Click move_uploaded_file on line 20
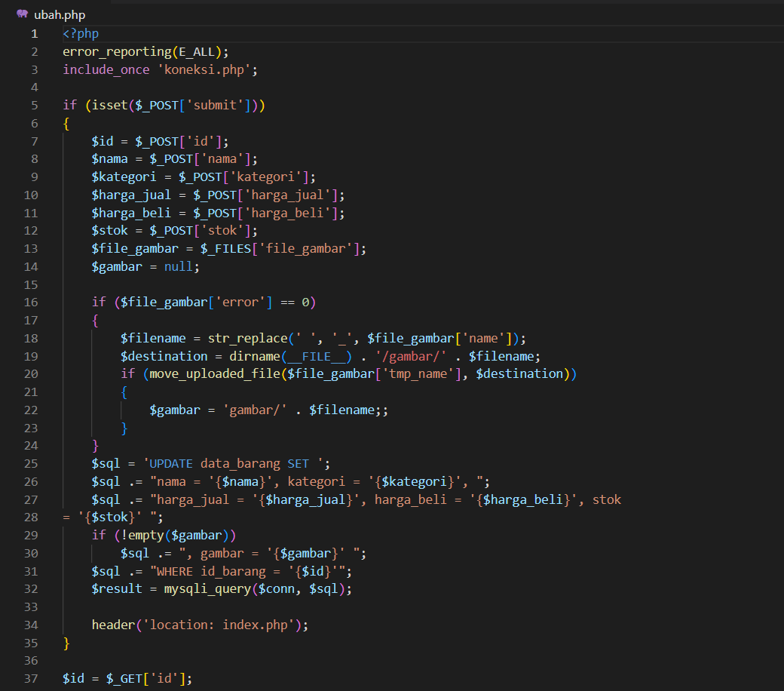 pyautogui.click(x=215, y=373)
